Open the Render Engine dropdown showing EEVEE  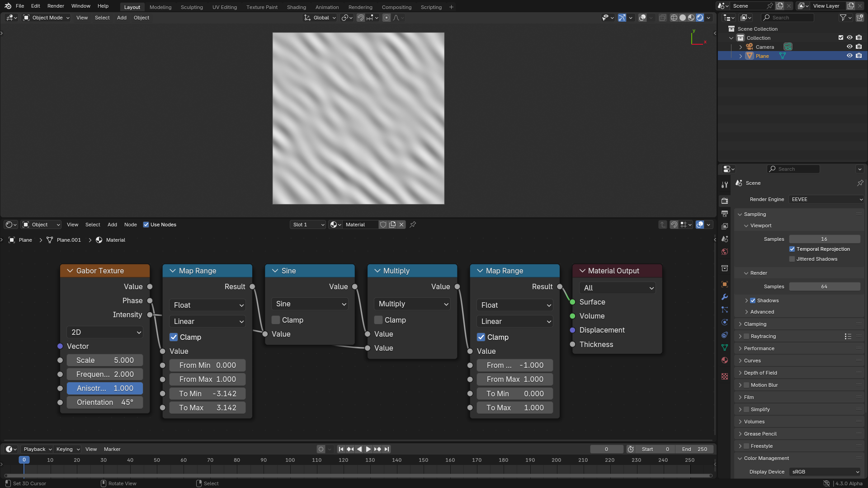pyautogui.click(x=826, y=199)
